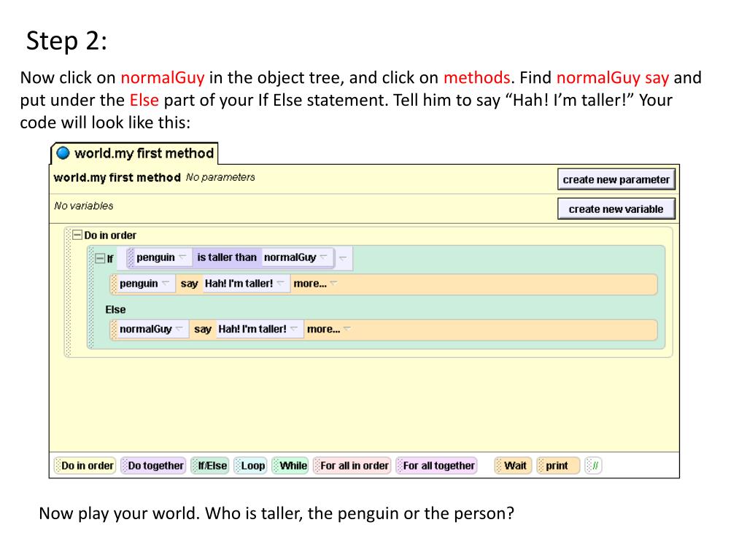Viewport: 747px width, 560px height.
Task: Click the say label in penguin row
Action: click(189, 284)
